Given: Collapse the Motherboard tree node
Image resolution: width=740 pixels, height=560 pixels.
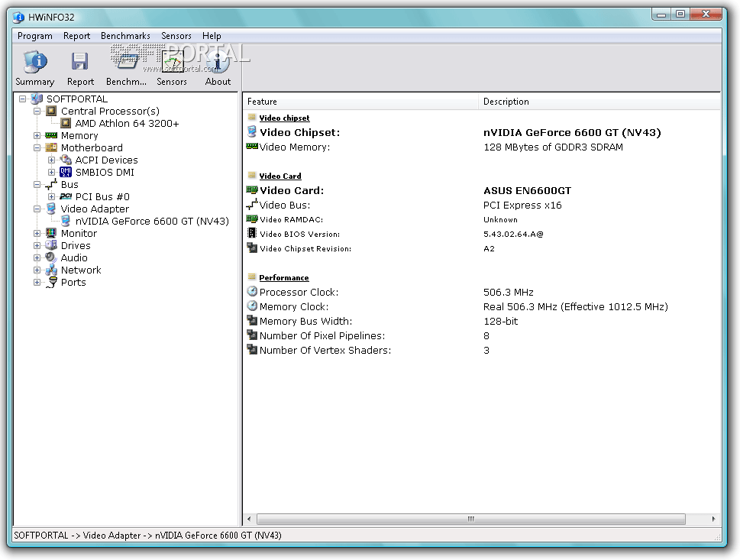Looking at the screenshot, I should [37, 147].
